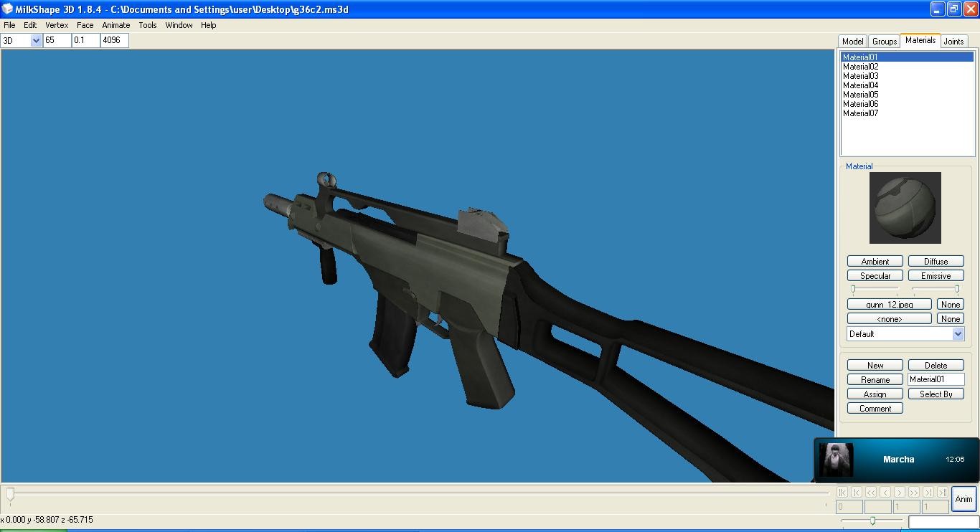
Task: Click the gunn_12.jpeg texture button
Action: coord(890,305)
